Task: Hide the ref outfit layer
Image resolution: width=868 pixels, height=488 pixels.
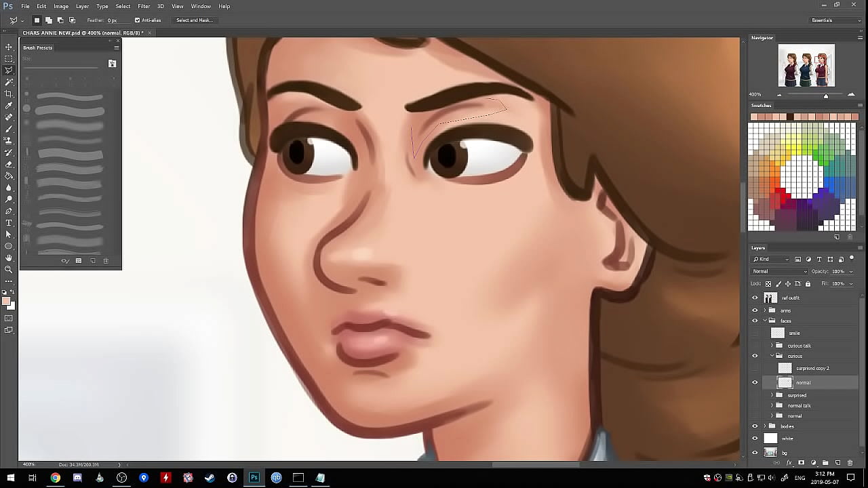Action: click(755, 298)
